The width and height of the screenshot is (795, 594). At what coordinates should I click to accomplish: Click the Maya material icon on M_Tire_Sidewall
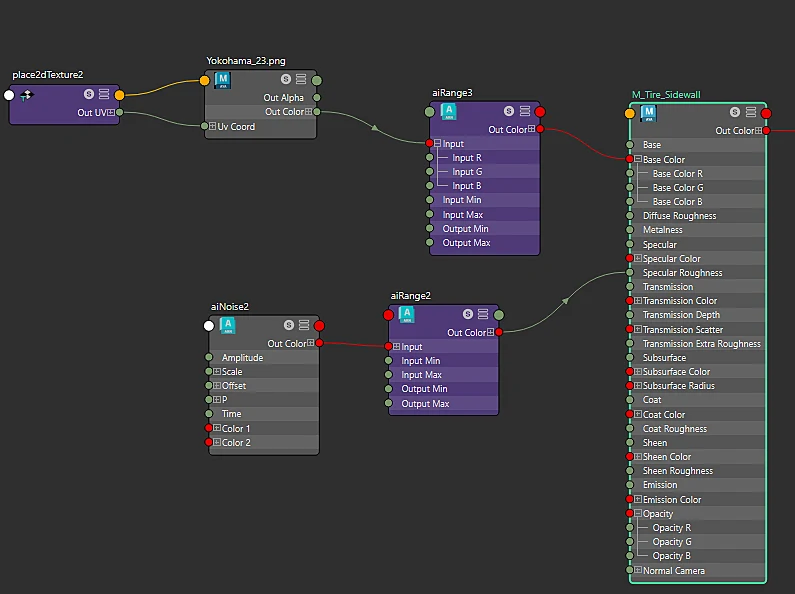coord(648,113)
